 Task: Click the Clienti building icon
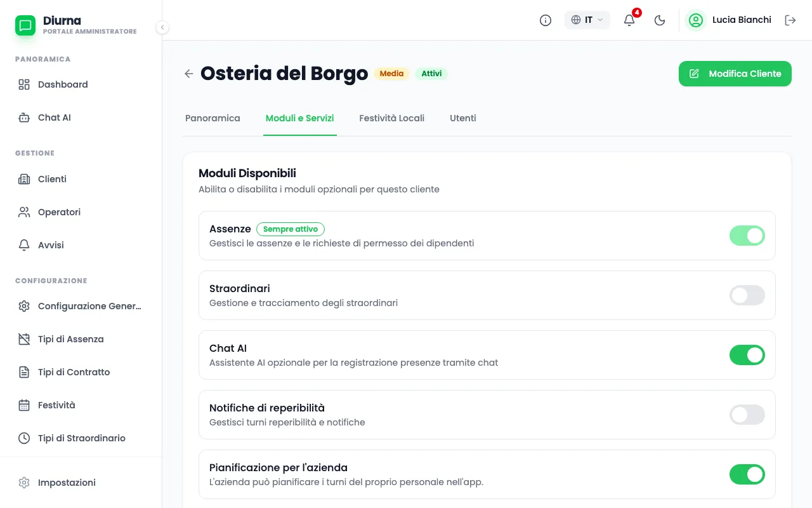[24, 179]
